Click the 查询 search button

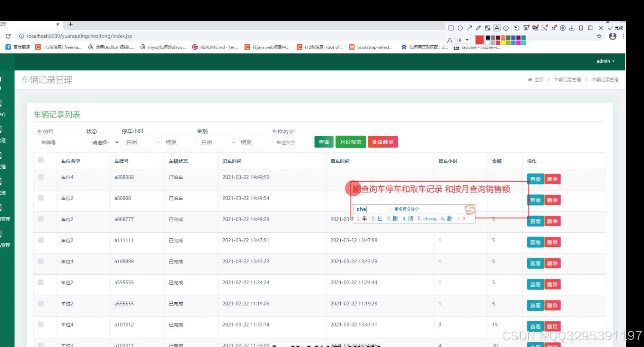pos(324,142)
